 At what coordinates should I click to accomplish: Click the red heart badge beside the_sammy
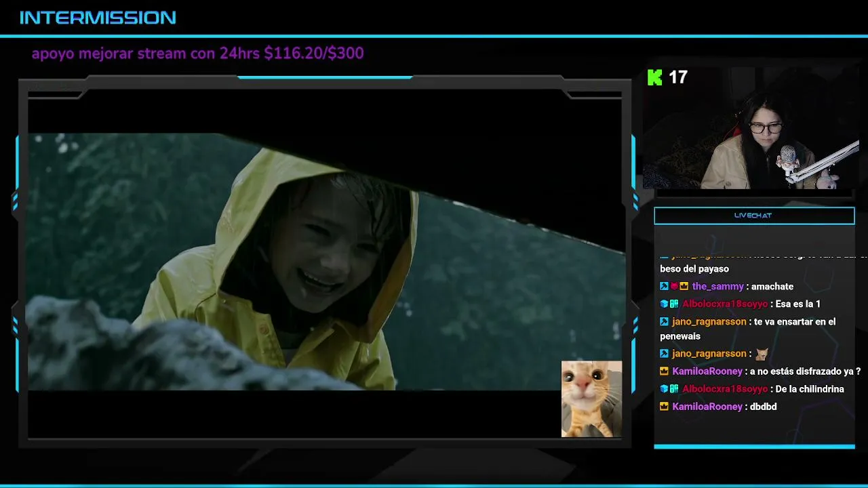tap(674, 287)
